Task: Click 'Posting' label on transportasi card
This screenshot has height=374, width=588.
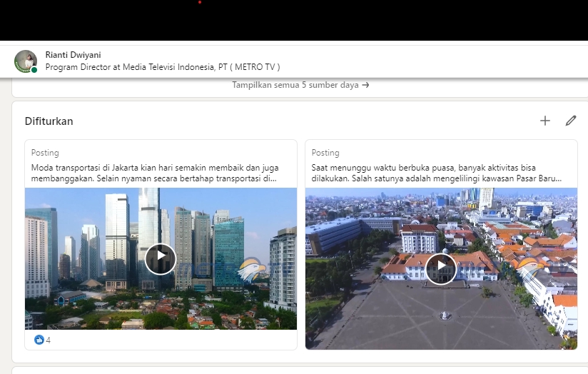Action: pos(45,153)
